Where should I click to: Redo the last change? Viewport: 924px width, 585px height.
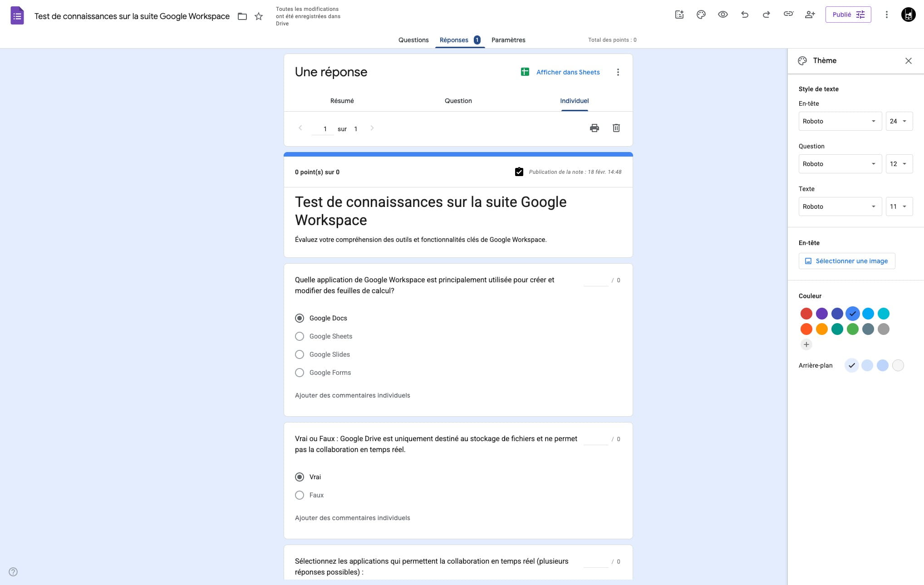(767, 15)
